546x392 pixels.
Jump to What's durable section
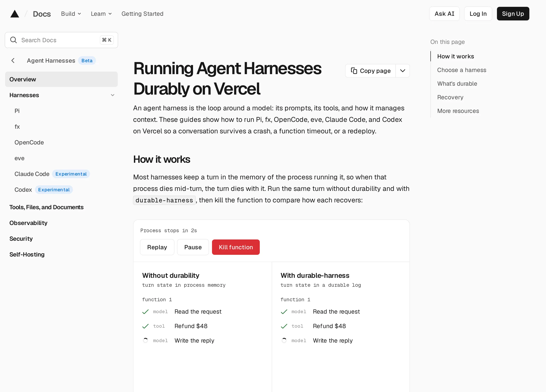pos(457,84)
